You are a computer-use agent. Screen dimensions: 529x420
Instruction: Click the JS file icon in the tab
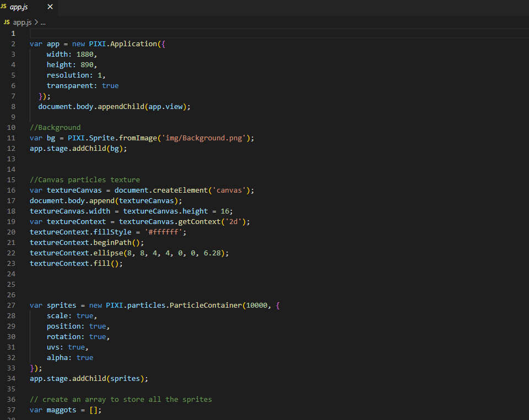point(4,7)
